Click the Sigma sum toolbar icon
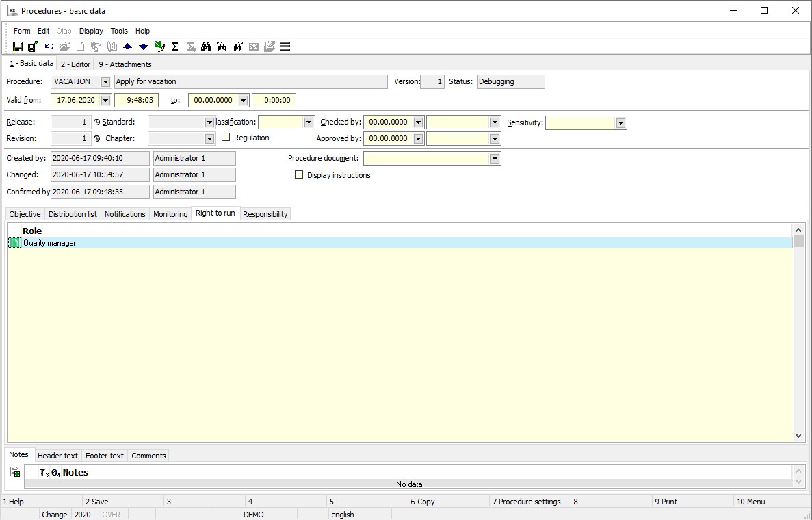The width and height of the screenshot is (812, 520). click(174, 47)
